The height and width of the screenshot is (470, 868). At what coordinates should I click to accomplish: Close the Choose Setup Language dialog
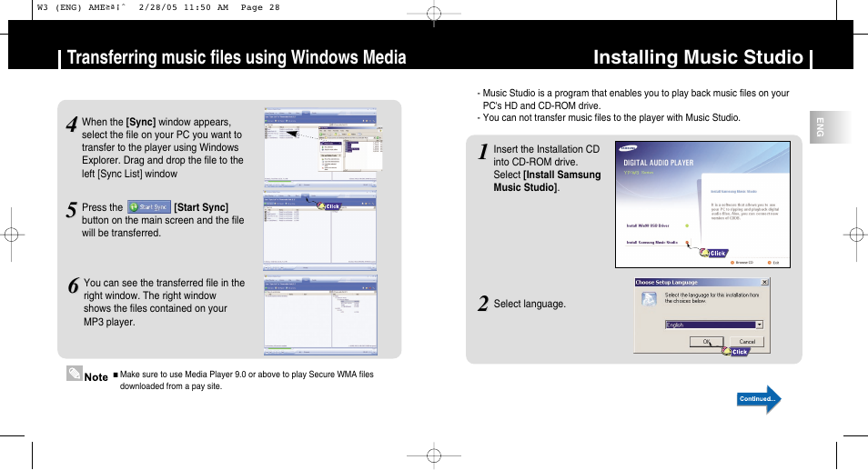[764, 282]
